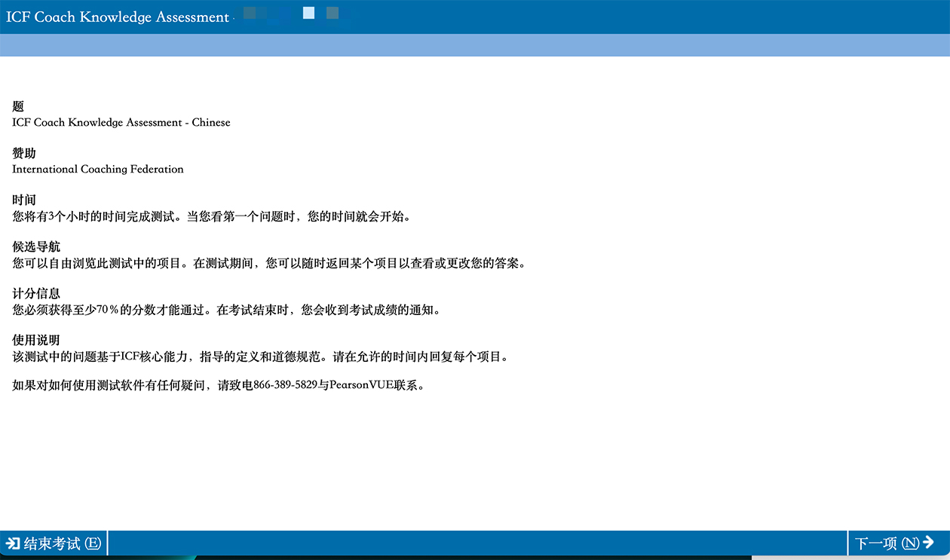Click the exit icon beside 结束考试
Image resolution: width=950 pixels, height=560 pixels.
(x=13, y=543)
